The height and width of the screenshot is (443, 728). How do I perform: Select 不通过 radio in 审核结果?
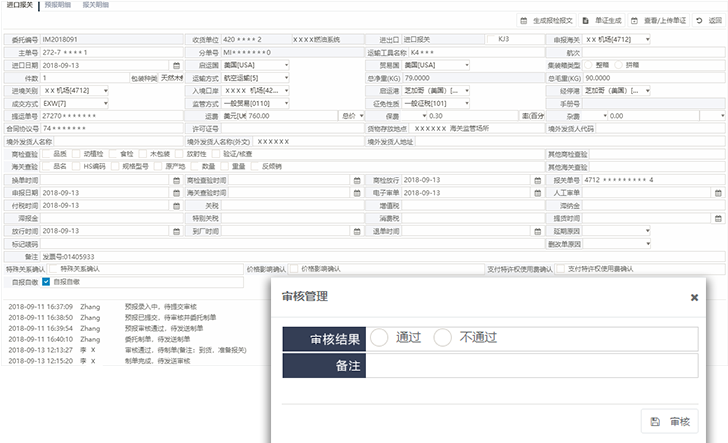442,338
